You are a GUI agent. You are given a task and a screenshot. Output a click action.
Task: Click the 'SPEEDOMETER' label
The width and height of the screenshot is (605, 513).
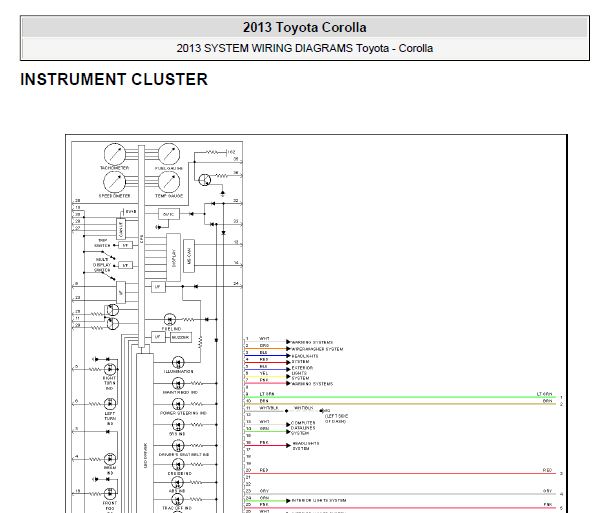115,196
